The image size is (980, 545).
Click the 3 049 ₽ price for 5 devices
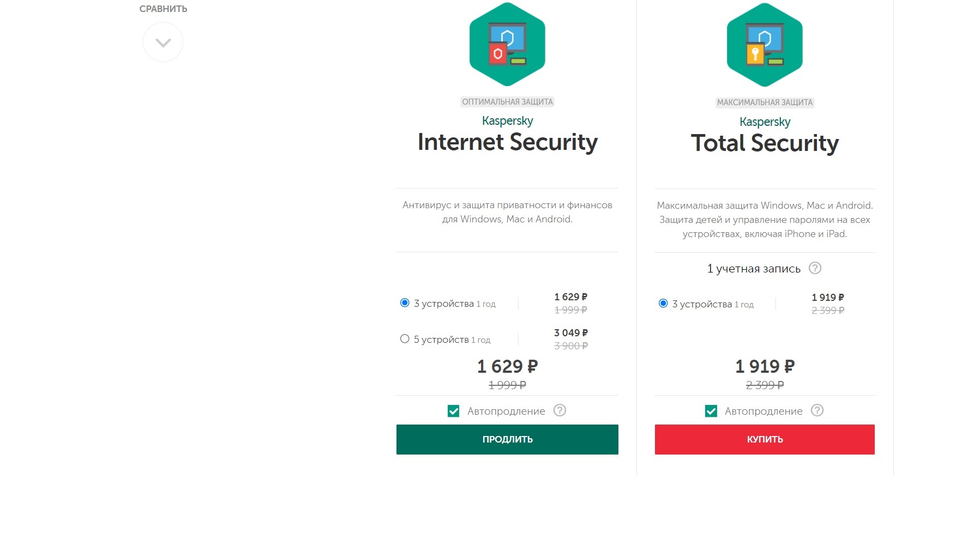point(570,333)
